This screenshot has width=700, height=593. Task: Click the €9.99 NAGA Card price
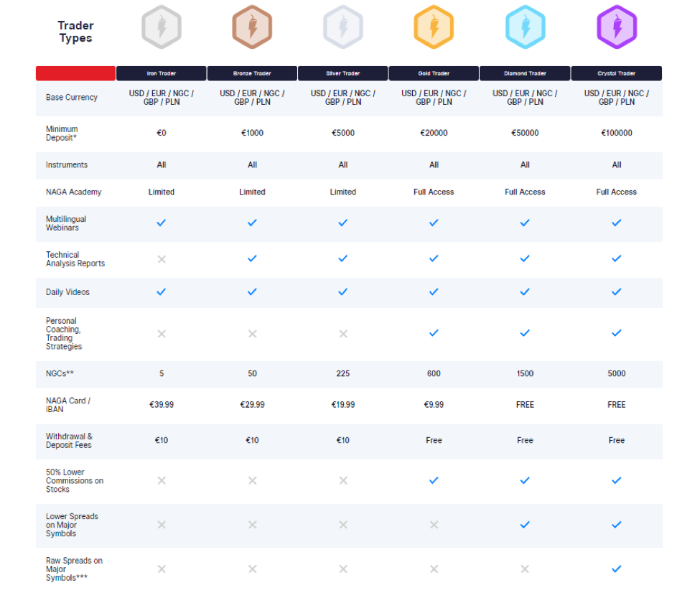(x=434, y=405)
